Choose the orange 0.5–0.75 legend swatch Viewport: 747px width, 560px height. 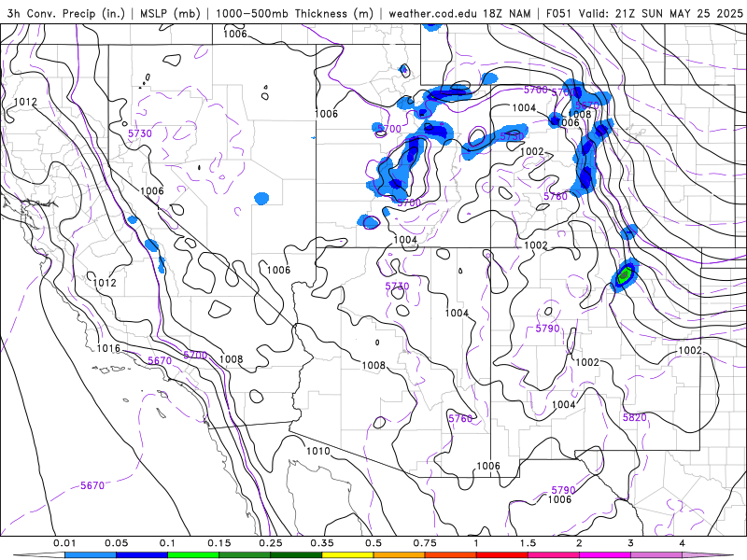coord(400,555)
